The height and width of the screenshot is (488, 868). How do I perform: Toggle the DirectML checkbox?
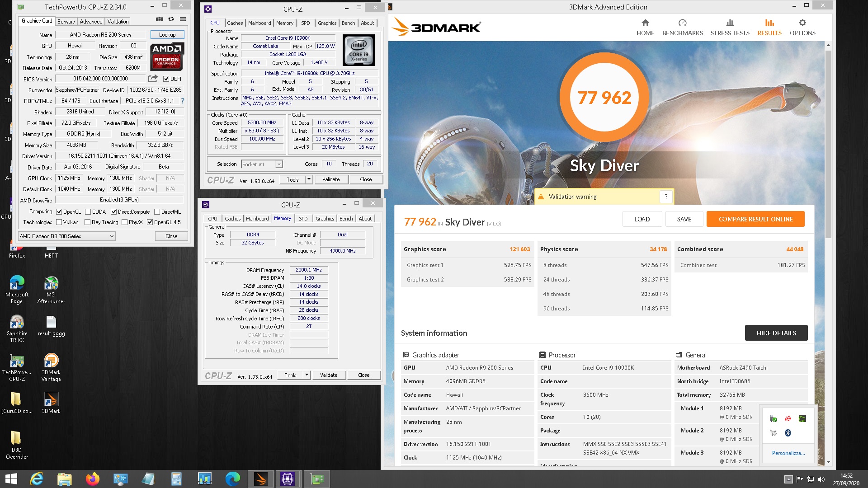coord(157,211)
